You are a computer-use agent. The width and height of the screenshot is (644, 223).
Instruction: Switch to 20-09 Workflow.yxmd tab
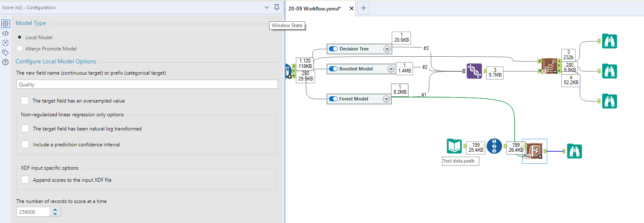(x=315, y=8)
